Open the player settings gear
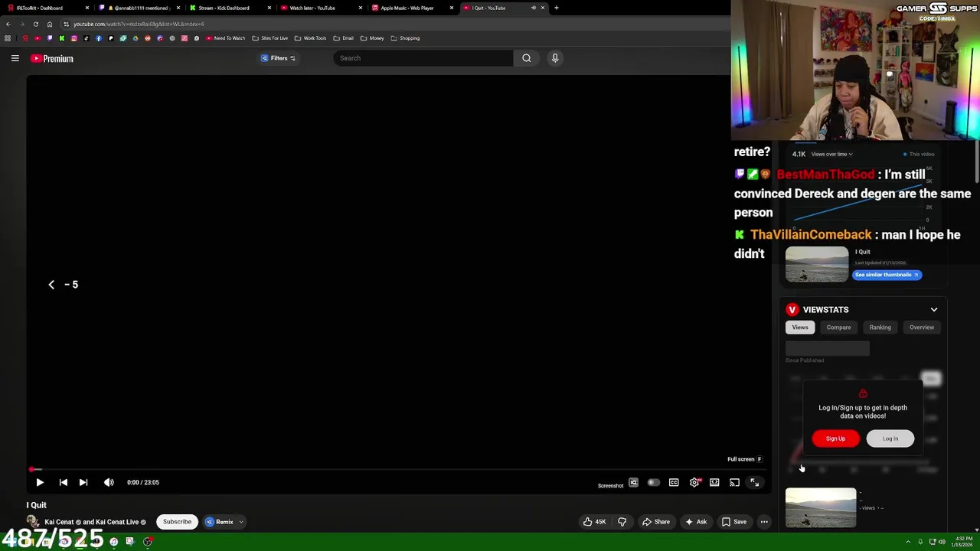 pyautogui.click(x=694, y=483)
